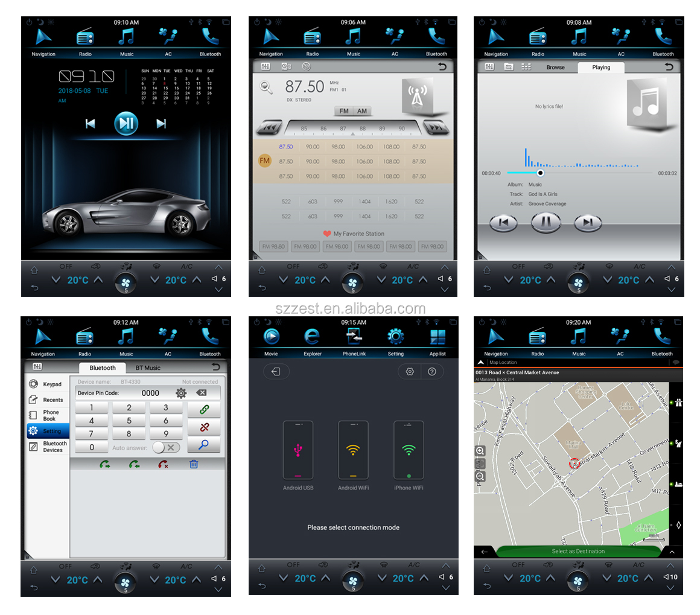Switch to the Playing tab in Music
Screen dimensions: 700x615
pos(601,68)
